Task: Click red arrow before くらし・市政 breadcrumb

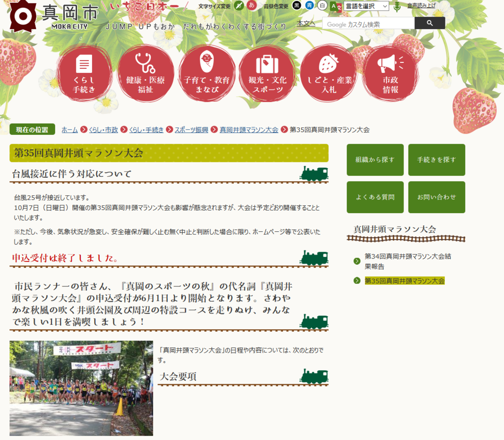Action: coord(84,129)
